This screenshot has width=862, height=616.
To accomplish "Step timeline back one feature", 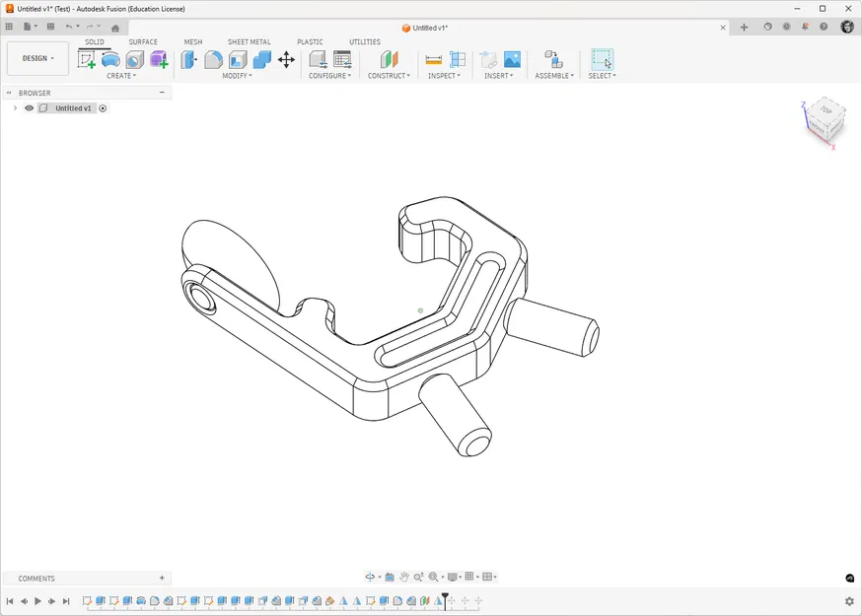I will (x=25, y=601).
